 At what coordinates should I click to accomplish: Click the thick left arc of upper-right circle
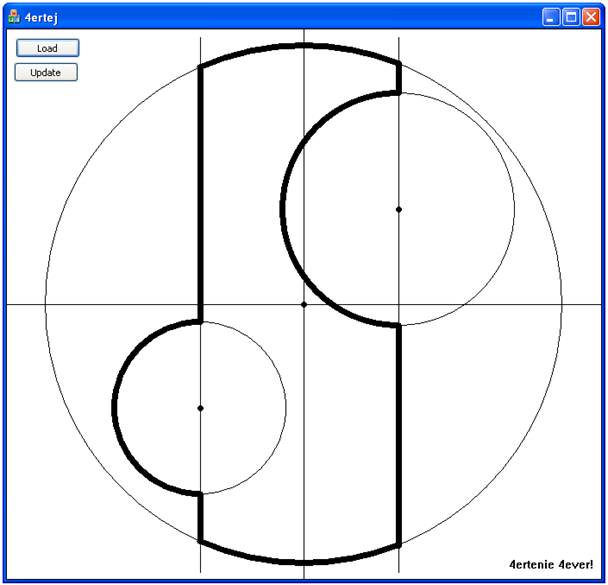coord(283,209)
